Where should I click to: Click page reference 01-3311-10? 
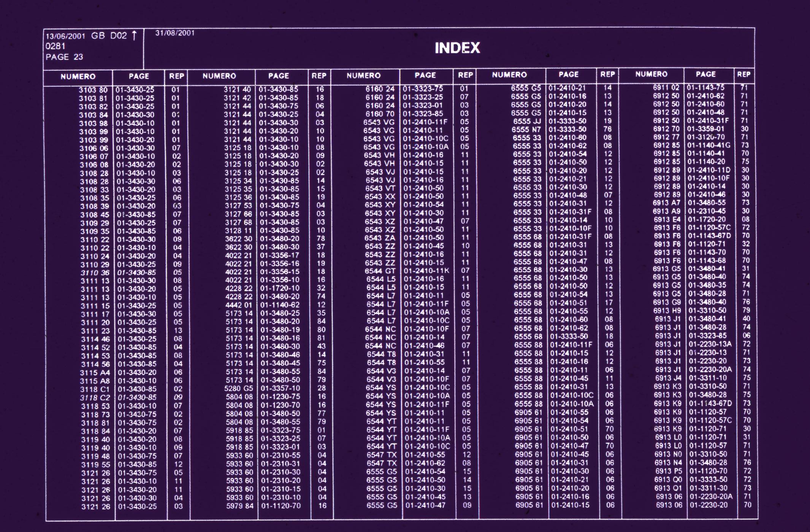[x=708, y=378]
